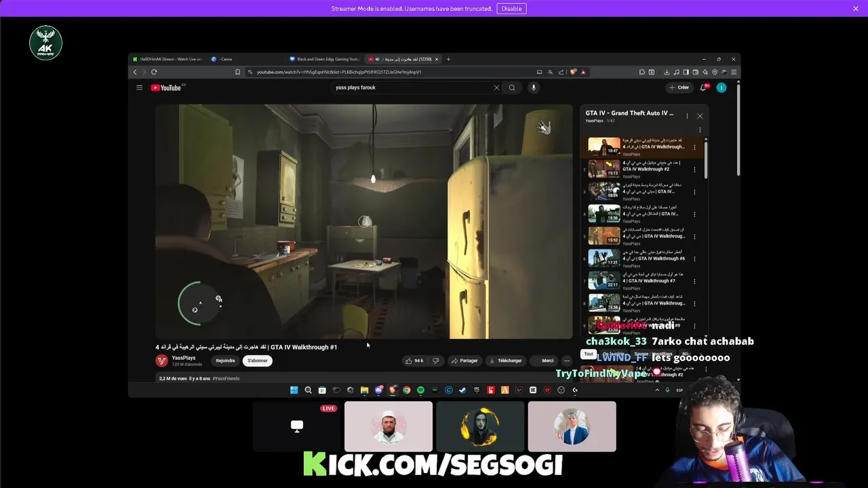Click the #YassFriends hashtag link
Screen dimensions: 868x488
pyautogui.click(x=226, y=378)
